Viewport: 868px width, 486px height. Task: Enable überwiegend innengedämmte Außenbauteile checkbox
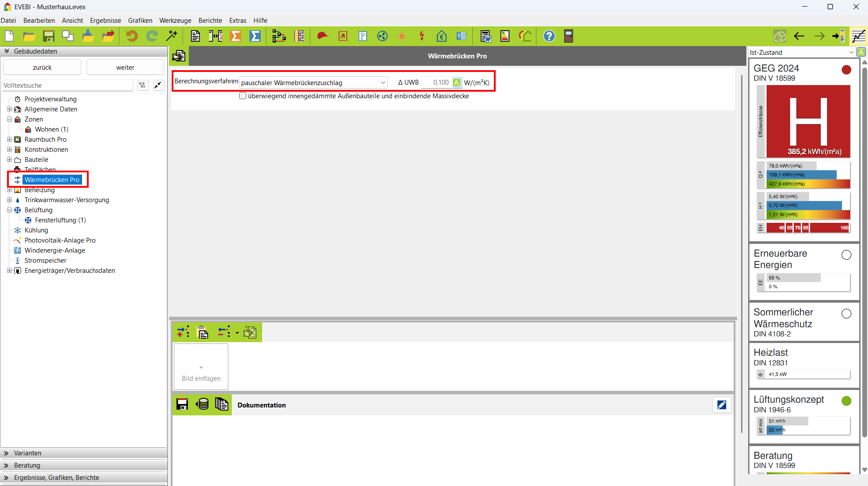pyautogui.click(x=243, y=96)
